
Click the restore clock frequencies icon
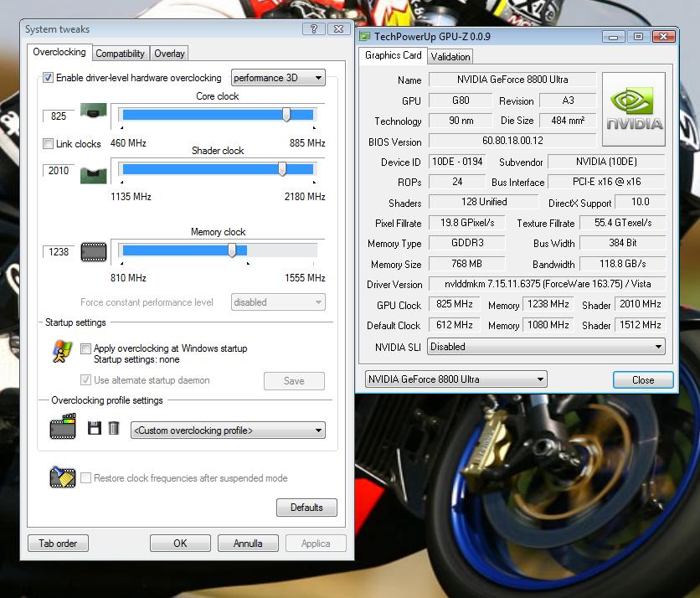pyautogui.click(x=63, y=477)
